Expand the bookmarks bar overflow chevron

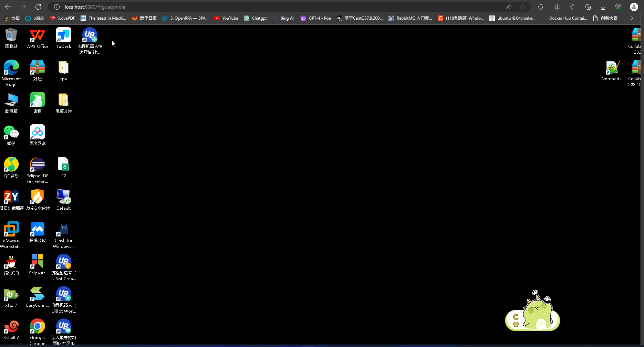click(x=632, y=18)
